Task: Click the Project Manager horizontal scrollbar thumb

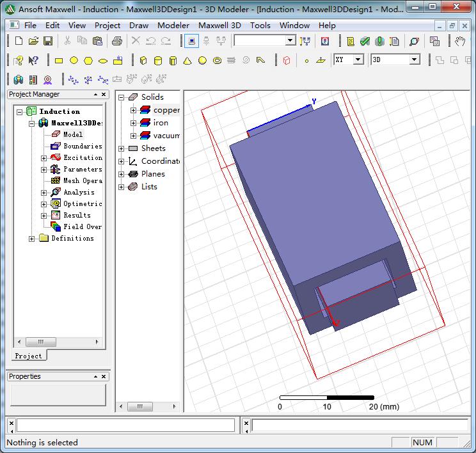Action: [41, 342]
